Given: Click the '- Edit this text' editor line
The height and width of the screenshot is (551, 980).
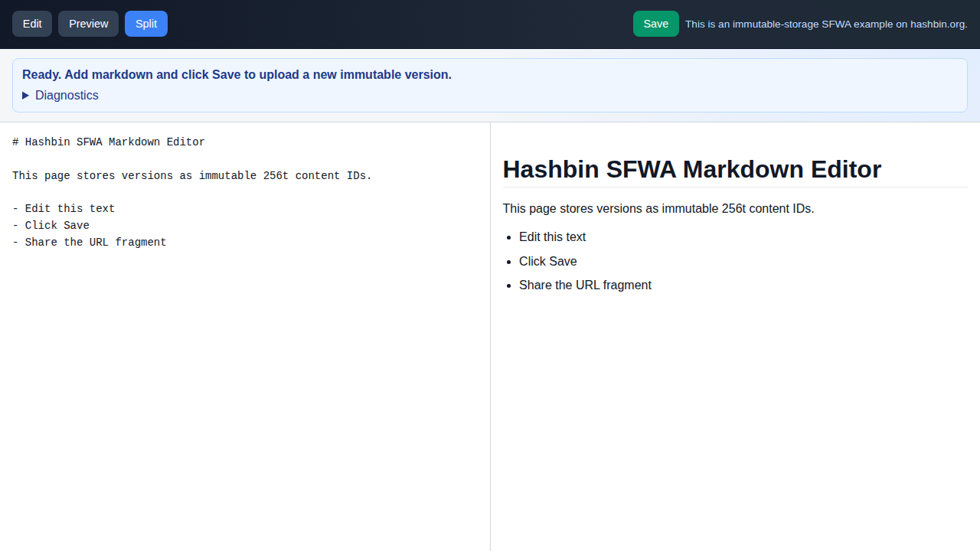Looking at the screenshot, I should pos(64,209).
